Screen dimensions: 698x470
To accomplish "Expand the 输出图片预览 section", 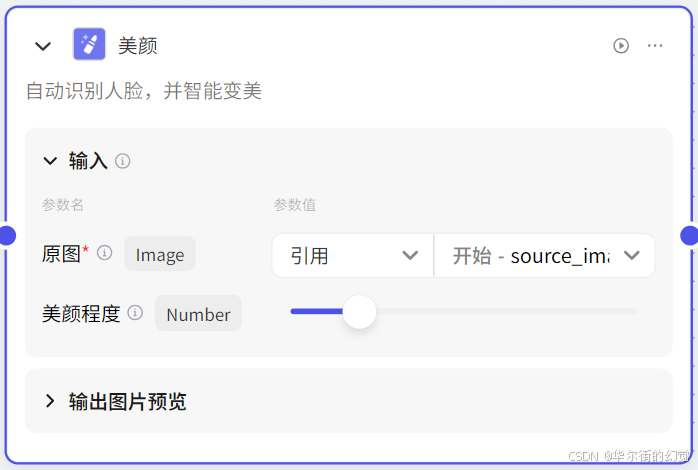I will point(50,401).
